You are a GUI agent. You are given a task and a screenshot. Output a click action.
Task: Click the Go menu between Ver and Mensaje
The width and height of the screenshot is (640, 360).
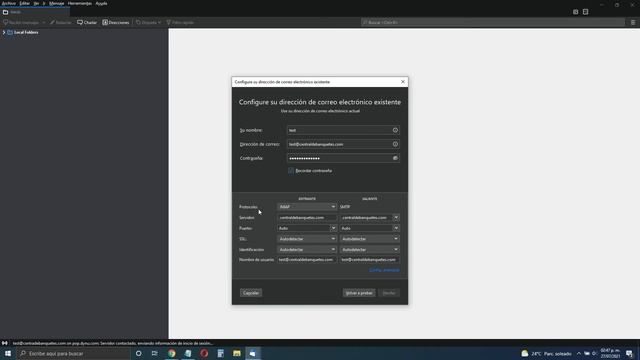(44, 3)
